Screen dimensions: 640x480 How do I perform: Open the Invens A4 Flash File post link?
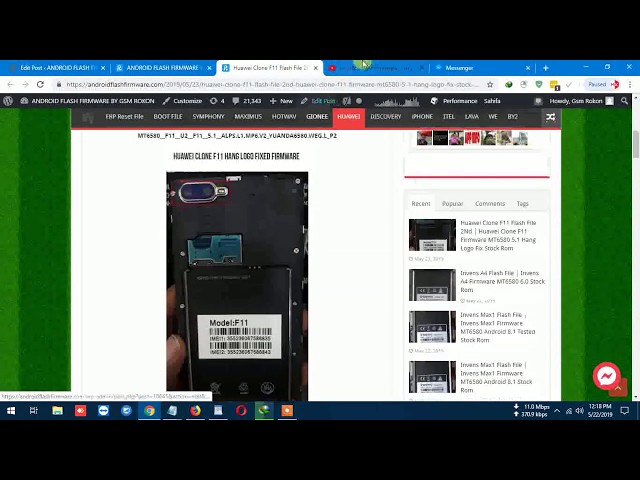(502, 281)
